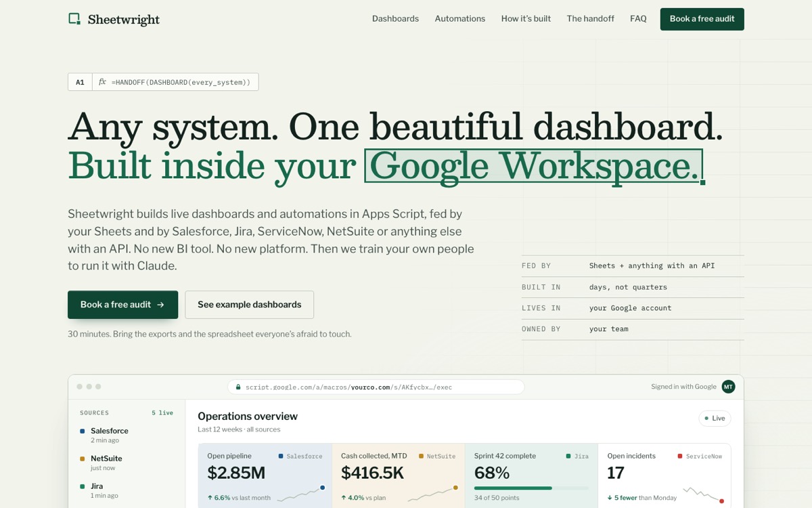This screenshot has height=508, width=812.
Task: Click 'Sheets + anything with an API' row
Action: pos(633,266)
